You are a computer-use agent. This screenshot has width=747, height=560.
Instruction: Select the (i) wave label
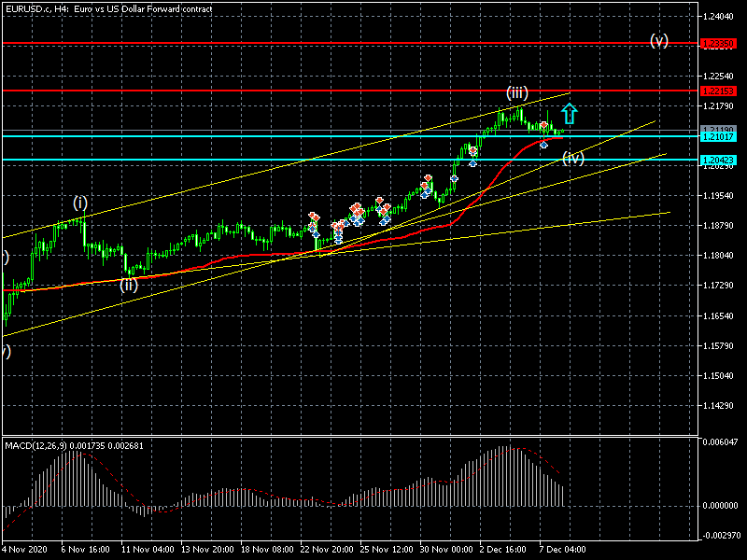(x=81, y=203)
